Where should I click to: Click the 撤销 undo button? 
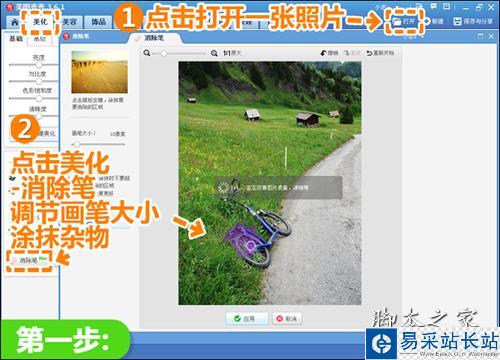point(329,53)
